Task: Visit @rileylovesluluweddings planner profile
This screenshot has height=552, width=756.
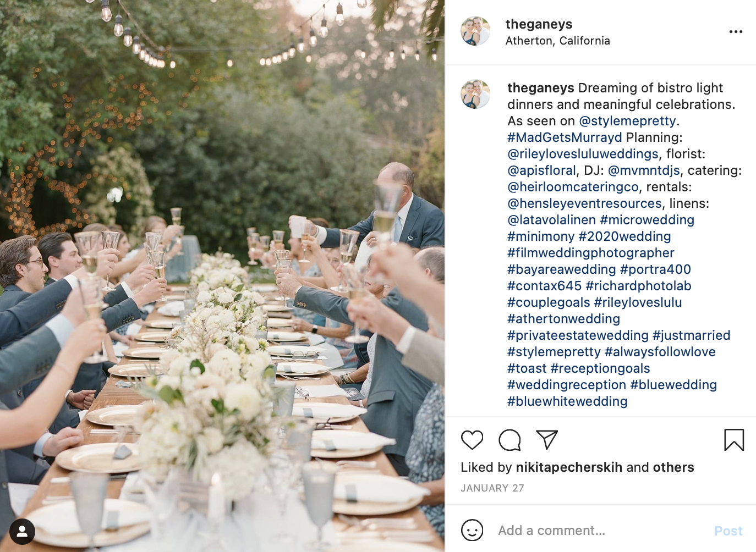Action: (x=583, y=154)
